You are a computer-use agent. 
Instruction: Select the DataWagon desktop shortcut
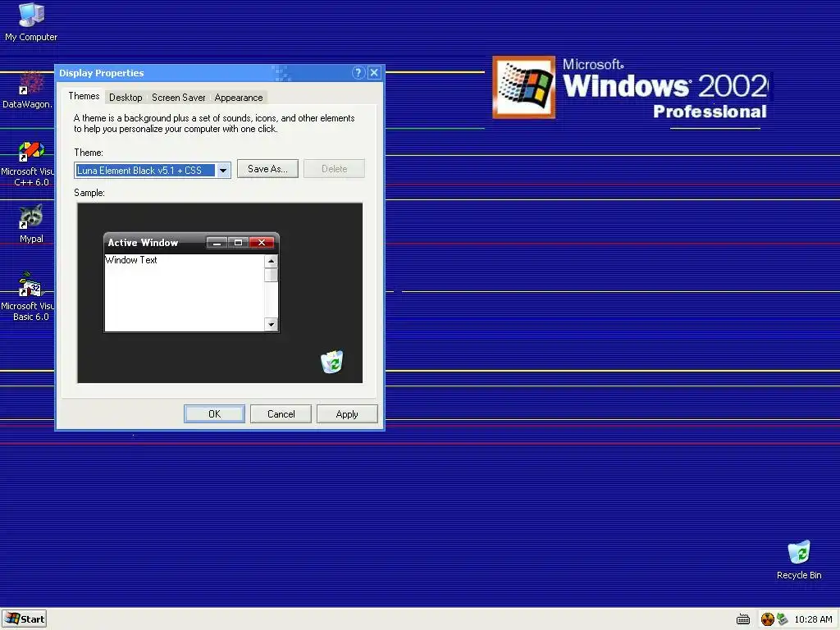(x=27, y=90)
